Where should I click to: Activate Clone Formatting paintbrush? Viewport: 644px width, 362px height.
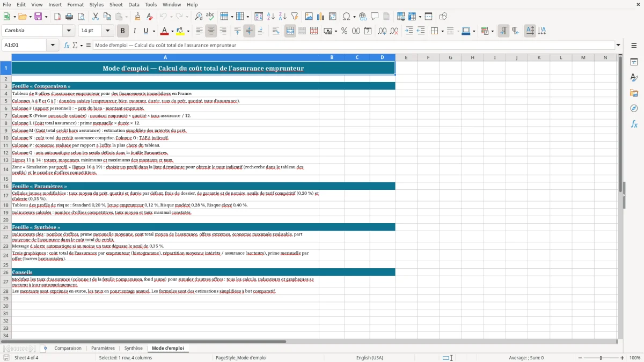point(137,17)
